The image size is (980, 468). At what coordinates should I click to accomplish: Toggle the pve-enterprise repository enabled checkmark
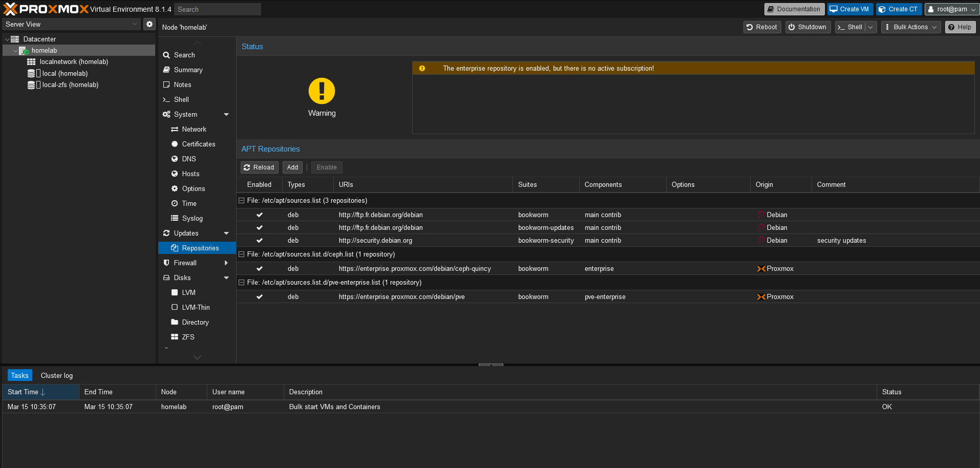[x=260, y=296]
